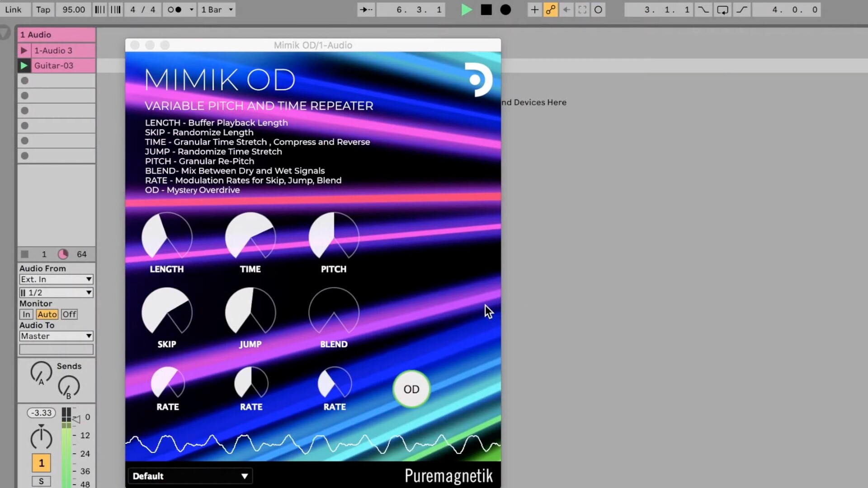This screenshot has height=488, width=868.
Task: Click the Mimik OD/1-Audio window title bar
Action: tap(313, 45)
